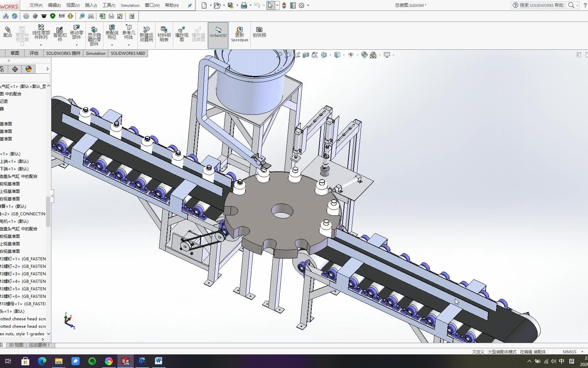This screenshot has height=368, width=588.
Task: Open Reference Geometry (参考几何体) tool
Action: point(129,32)
